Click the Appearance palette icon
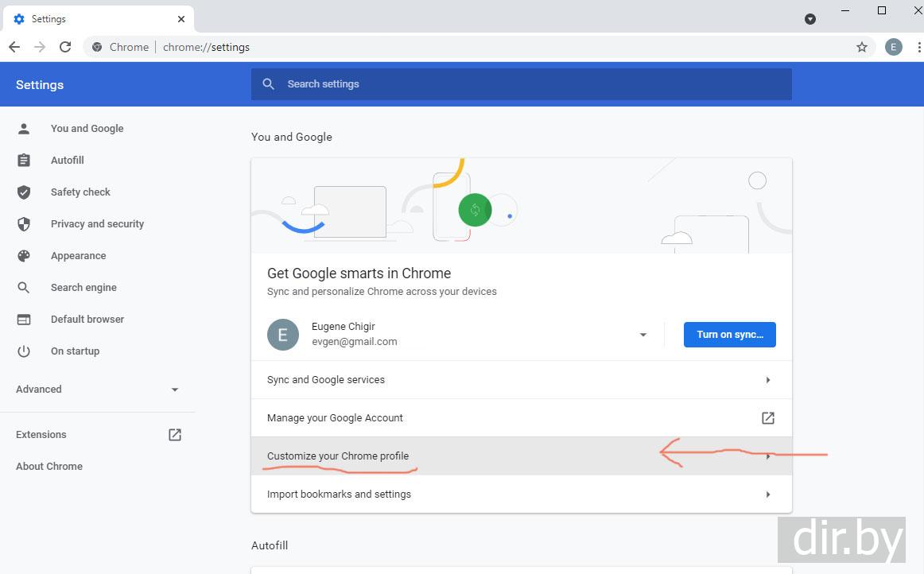The image size is (924, 574). pos(24,256)
